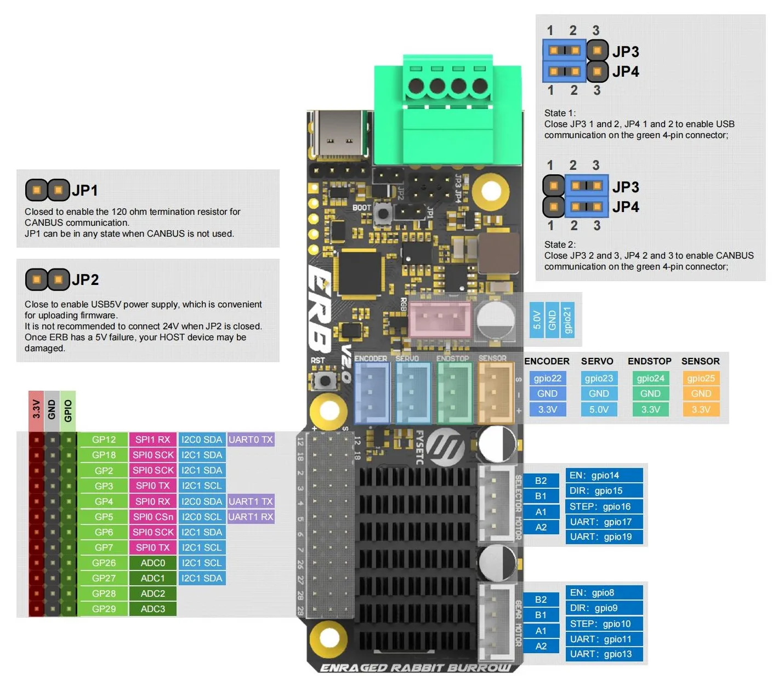Click the pink RGB connector on board
Viewport: 784px width, 685px height.
(440, 319)
